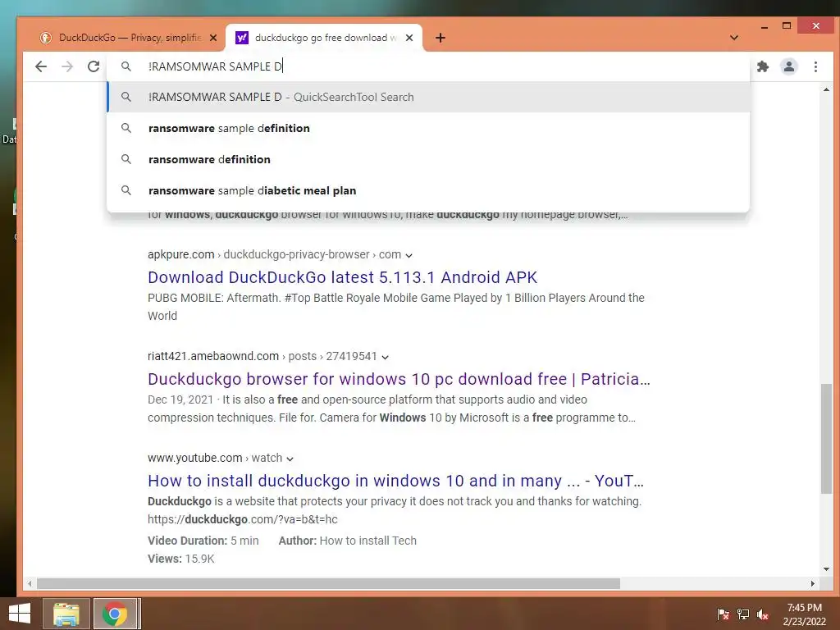The width and height of the screenshot is (840, 630).
Task: Select the QuickSearchTool Search suggestion
Action: (428, 97)
